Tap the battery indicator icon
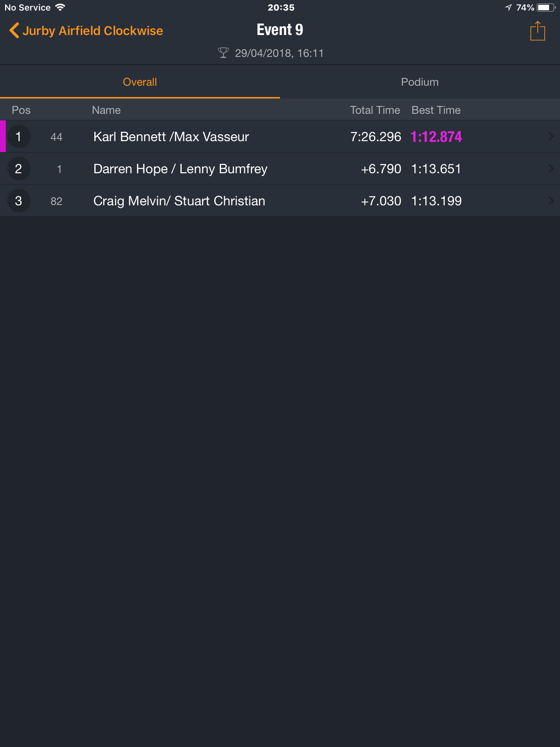This screenshot has height=747, width=560. [546, 8]
